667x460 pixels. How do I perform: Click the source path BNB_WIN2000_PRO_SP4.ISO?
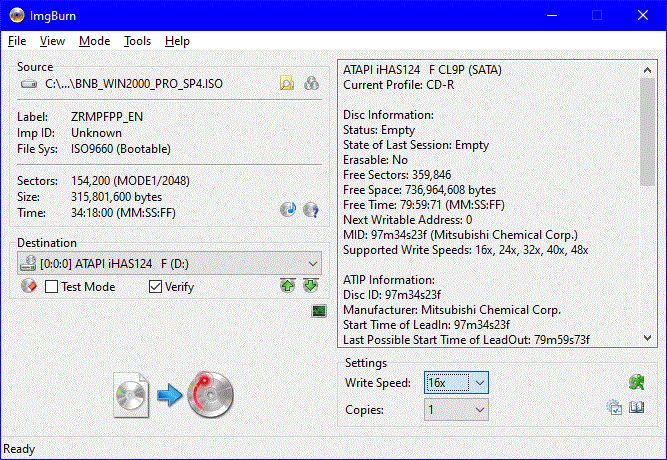tap(134, 83)
